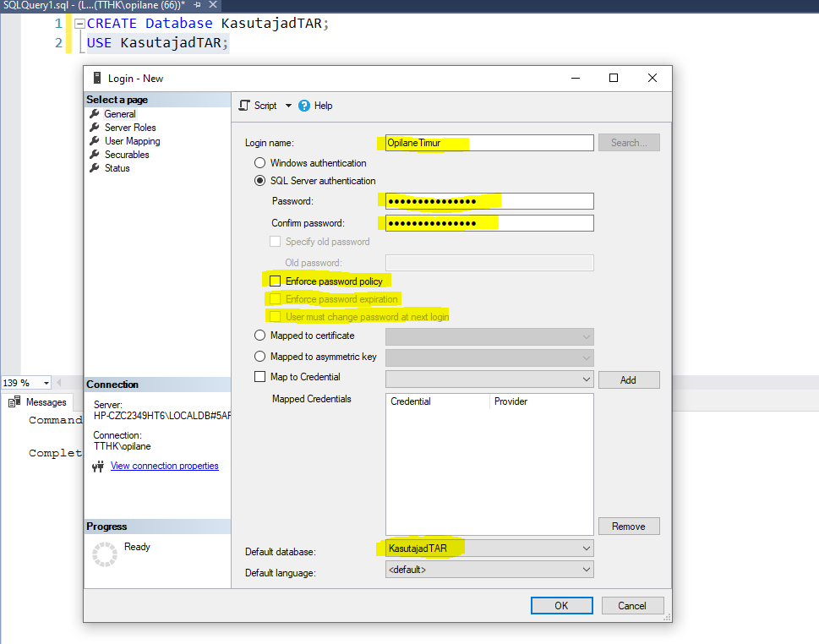Open the zoom level 139 % dropdown
The height and width of the screenshot is (644, 819).
pyautogui.click(x=46, y=383)
